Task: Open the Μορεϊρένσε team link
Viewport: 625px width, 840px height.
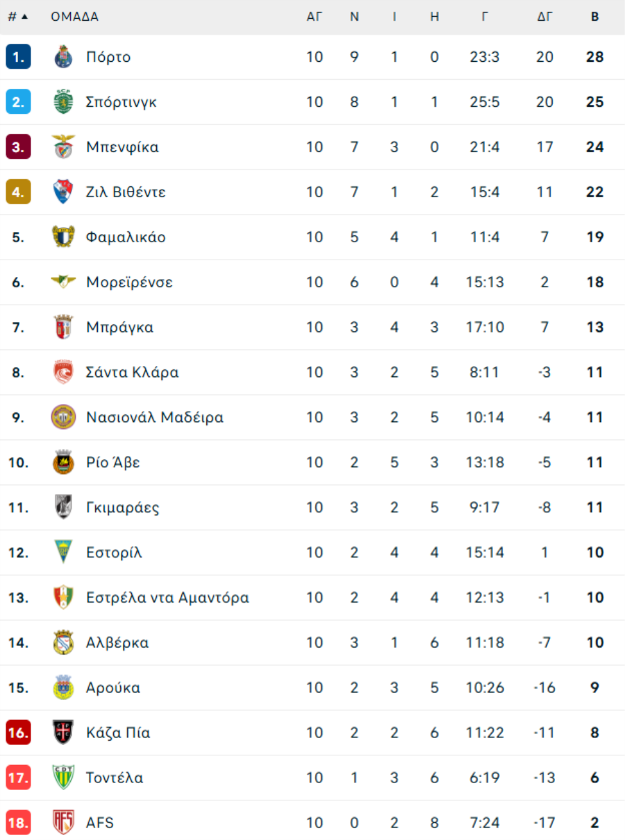Action: (x=129, y=282)
